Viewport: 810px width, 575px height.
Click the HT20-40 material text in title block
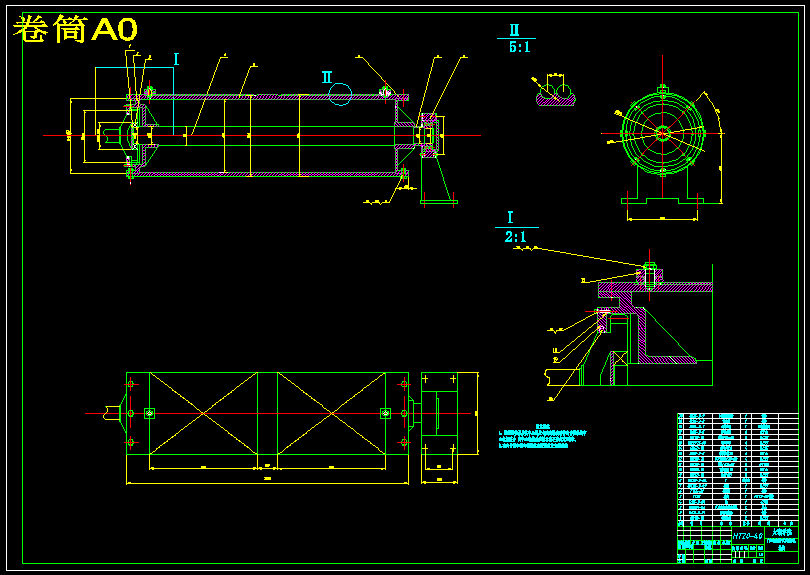[747, 536]
